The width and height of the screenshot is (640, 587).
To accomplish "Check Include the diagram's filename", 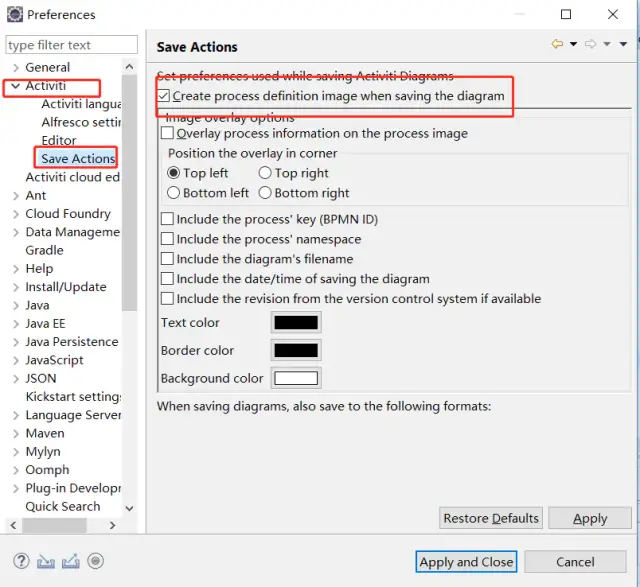I will click(x=167, y=259).
